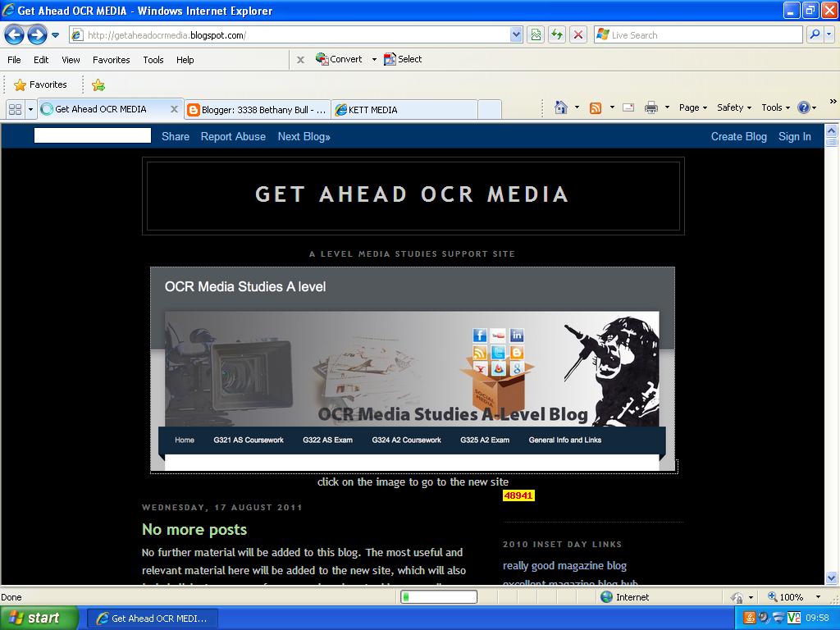Image resolution: width=840 pixels, height=630 pixels.
Task: Click the really good magazine blog link
Action: coord(564,566)
